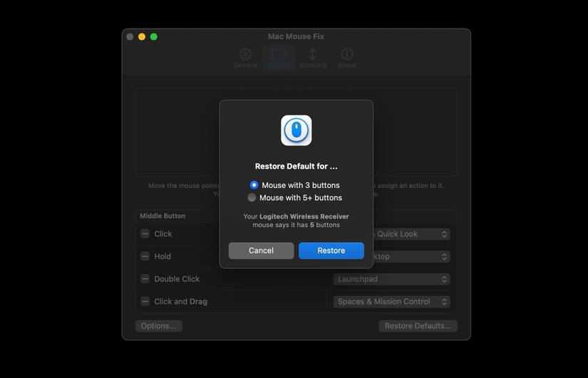Viewport: 588px width, 378px height.
Task: Confirm with the blue Restore button
Action: click(x=331, y=251)
